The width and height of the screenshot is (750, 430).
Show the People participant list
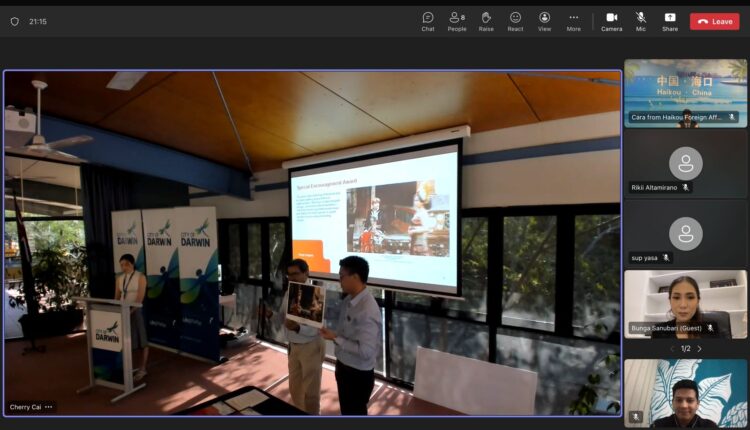pos(457,21)
